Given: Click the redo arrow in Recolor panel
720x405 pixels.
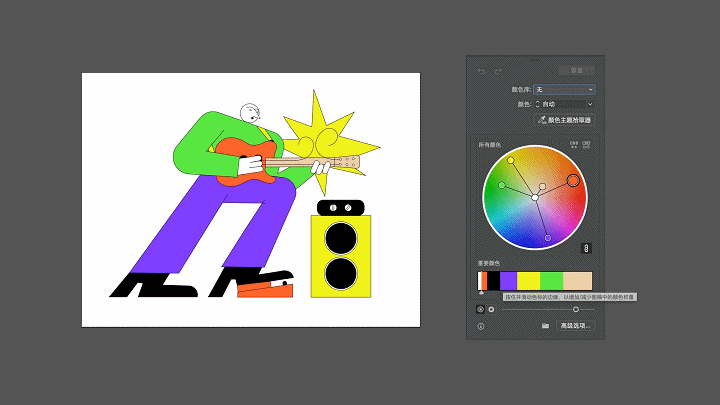Looking at the screenshot, I should coord(498,71).
